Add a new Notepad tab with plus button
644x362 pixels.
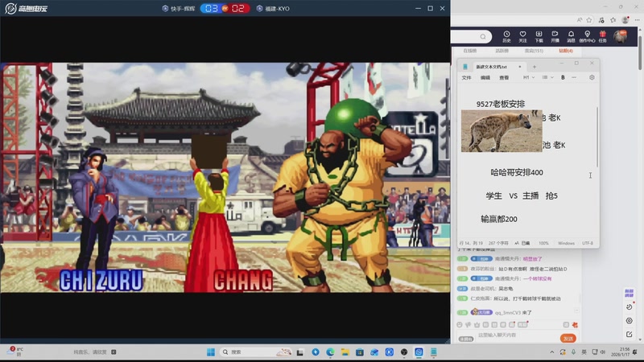(535, 67)
